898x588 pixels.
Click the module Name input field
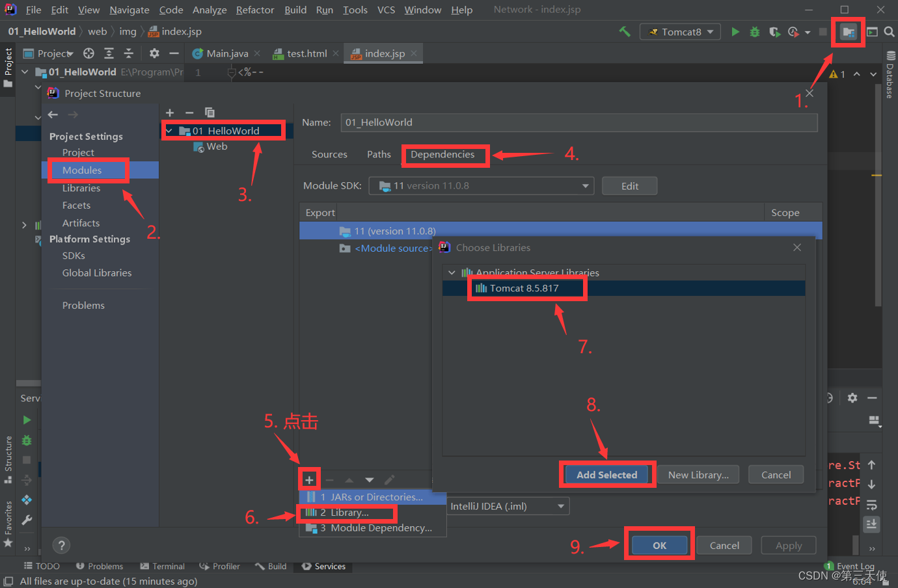(x=578, y=122)
